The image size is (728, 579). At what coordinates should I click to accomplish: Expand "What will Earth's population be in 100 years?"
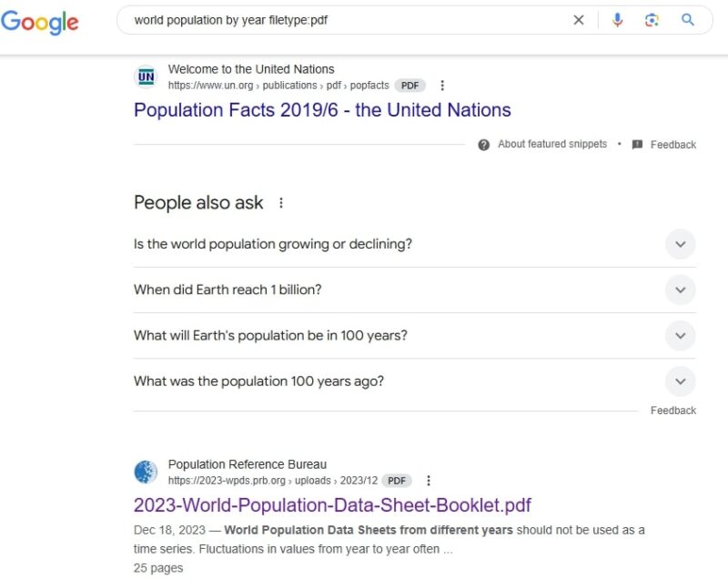click(414, 336)
